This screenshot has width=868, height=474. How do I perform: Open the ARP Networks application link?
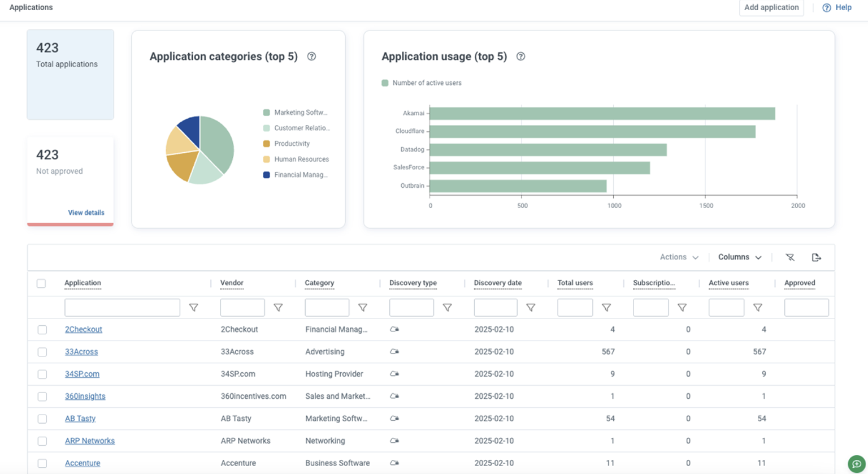pos(90,441)
